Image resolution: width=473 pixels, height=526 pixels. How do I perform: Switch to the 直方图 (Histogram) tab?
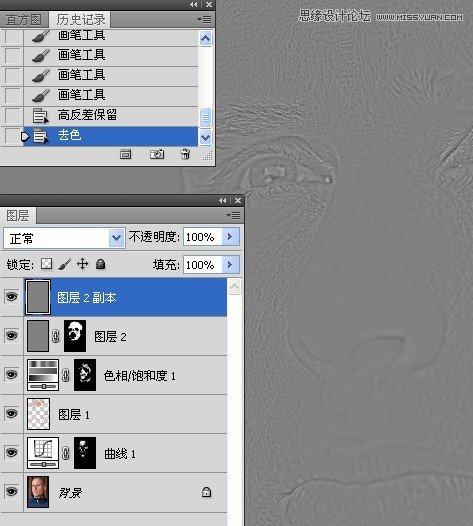click(x=23, y=20)
